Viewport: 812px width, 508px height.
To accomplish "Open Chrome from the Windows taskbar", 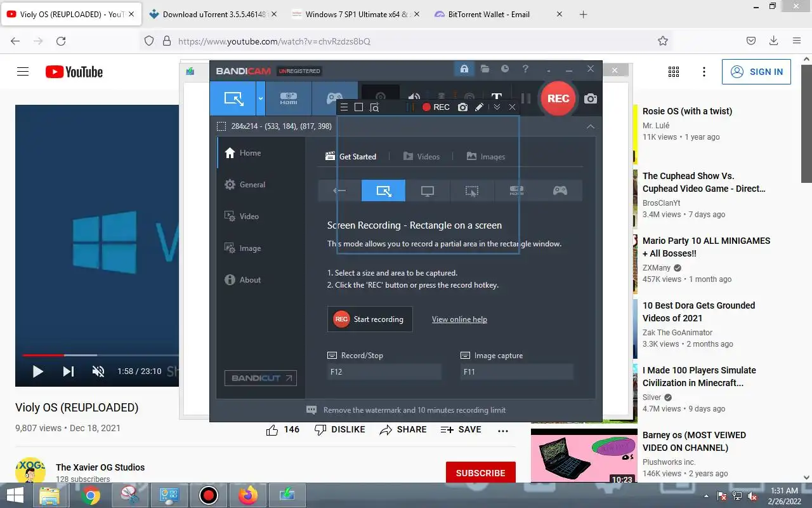I will [x=90, y=495].
